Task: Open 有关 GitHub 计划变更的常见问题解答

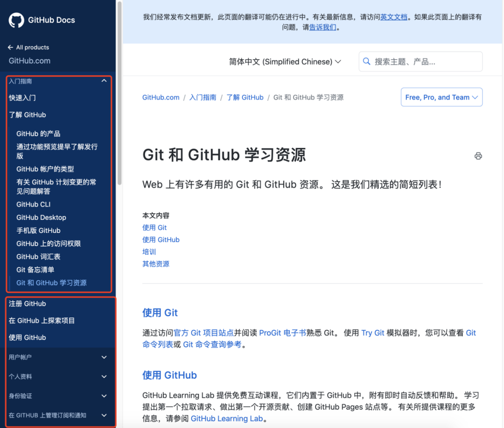Action: [56, 187]
